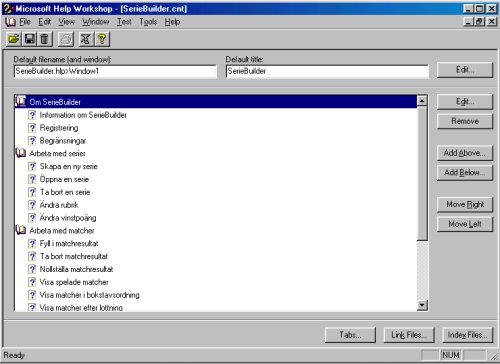Open the Tools menu
Screen dimensions: 500x364
click(x=148, y=22)
